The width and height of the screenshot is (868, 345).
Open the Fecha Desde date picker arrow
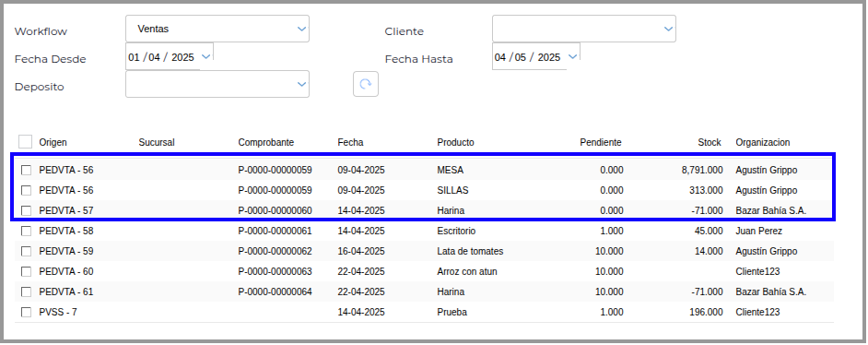205,57
